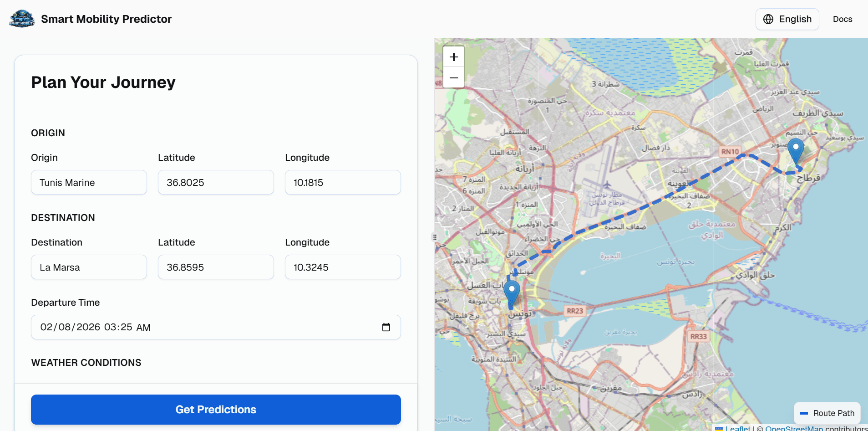Open the departure time calendar picker
Viewport: 868px width, 431px height.
click(x=386, y=327)
